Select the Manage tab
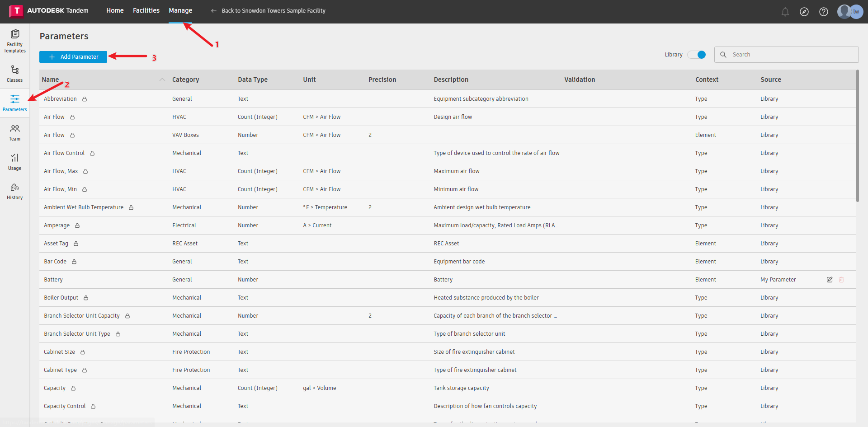 point(180,10)
